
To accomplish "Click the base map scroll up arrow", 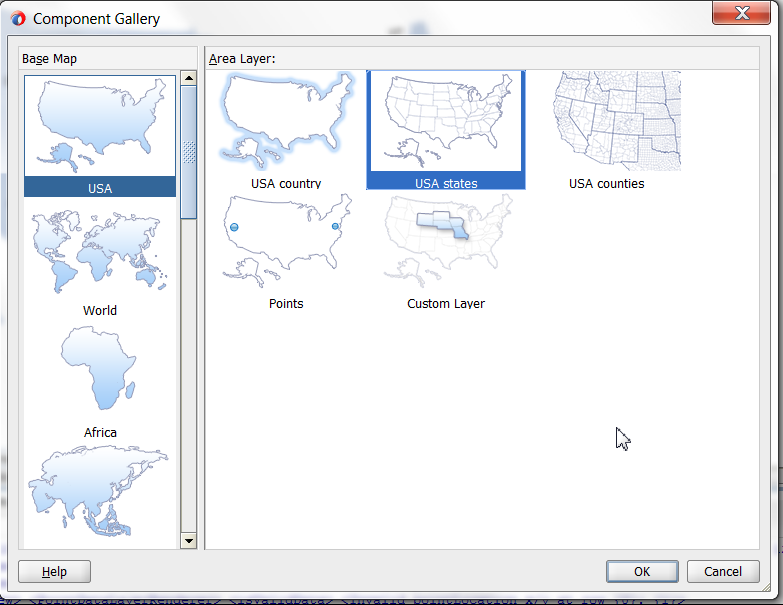I will click(x=189, y=78).
